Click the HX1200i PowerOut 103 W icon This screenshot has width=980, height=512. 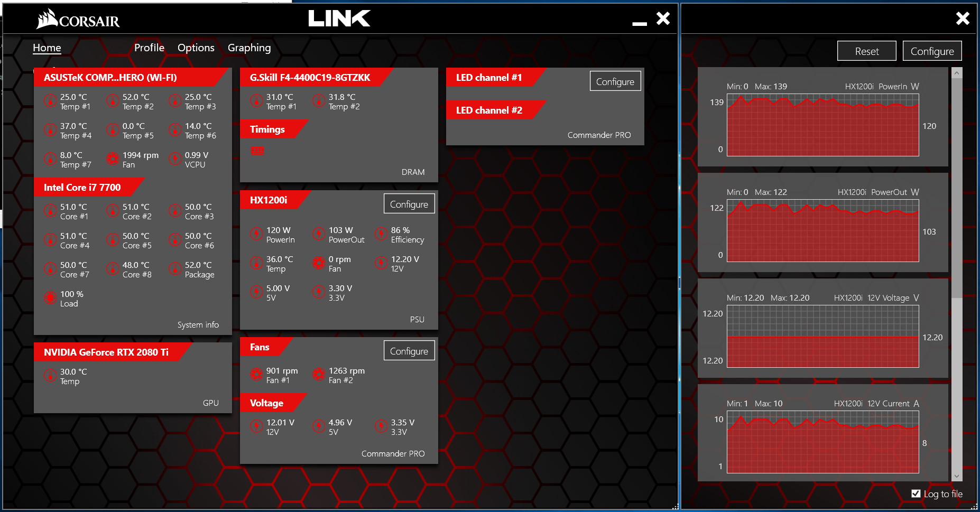[319, 234]
